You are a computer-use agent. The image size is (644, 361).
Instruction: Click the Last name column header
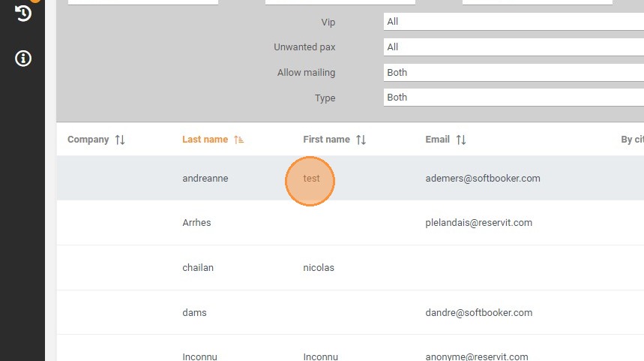point(205,140)
